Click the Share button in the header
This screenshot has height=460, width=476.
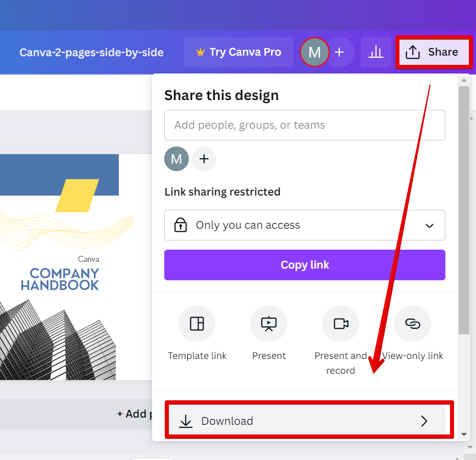coord(433,52)
